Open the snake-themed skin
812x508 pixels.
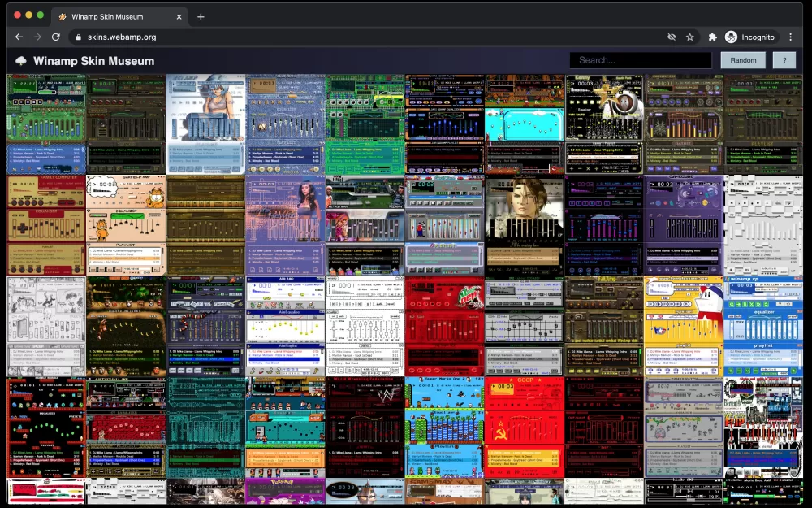(205, 326)
